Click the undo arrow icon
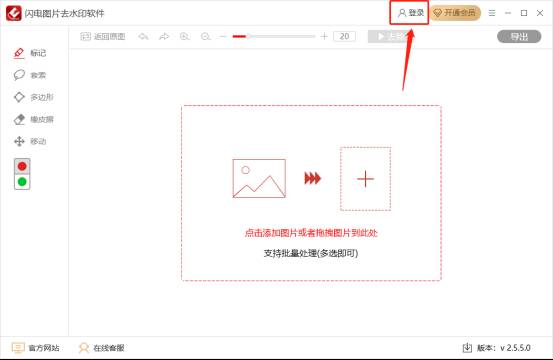Image resolution: width=553 pixels, height=360 pixels. coord(143,36)
